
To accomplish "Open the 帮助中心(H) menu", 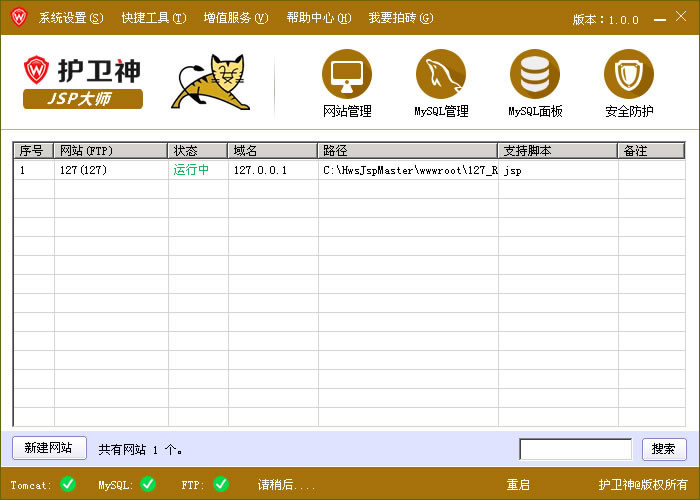I will [319, 18].
